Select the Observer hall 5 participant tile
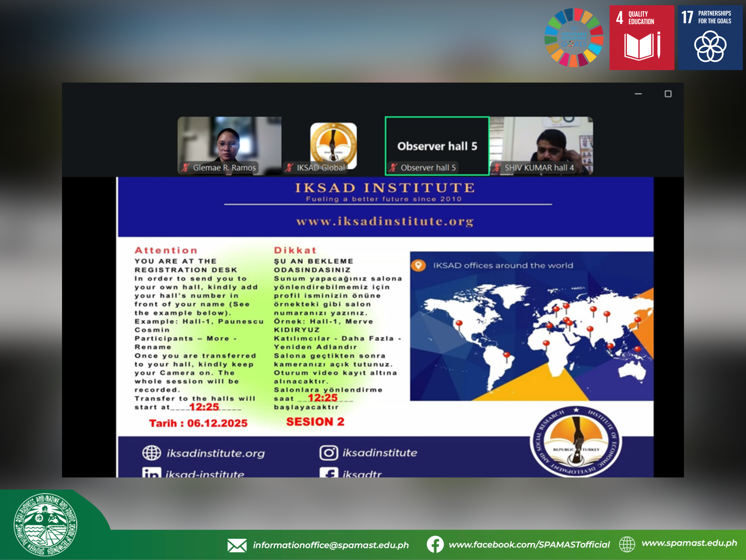The width and height of the screenshot is (746, 560). 437,146
